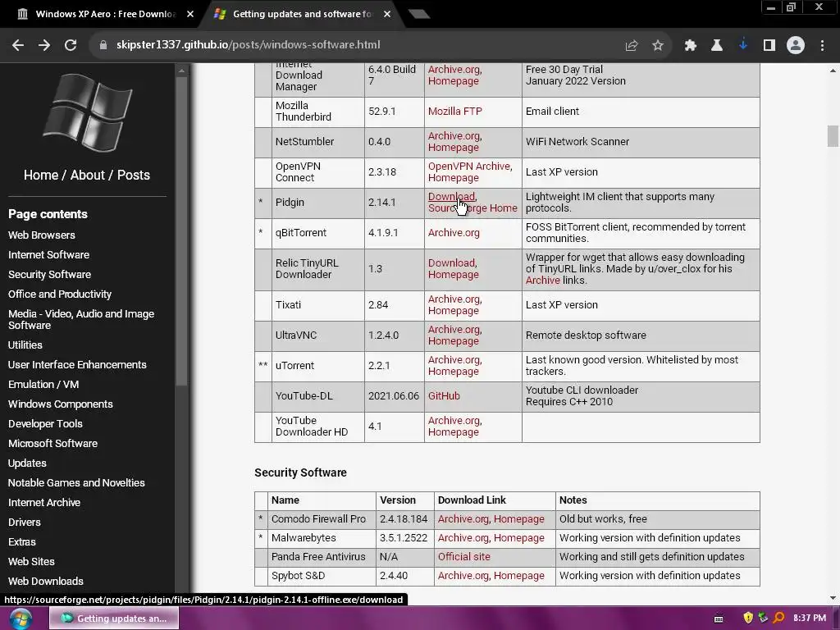Jump to Notable Games and Novelties
Image resolution: width=840 pixels, height=630 pixels.
coord(76,483)
